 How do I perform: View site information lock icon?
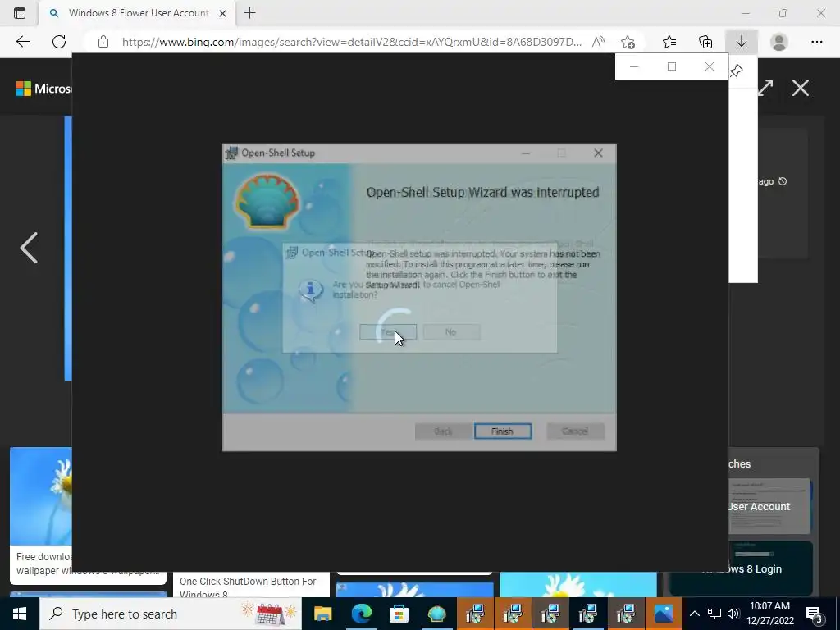tap(103, 42)
